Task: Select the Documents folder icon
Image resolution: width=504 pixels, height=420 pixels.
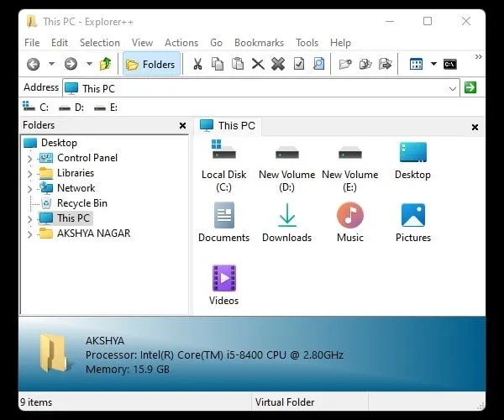Action: (x=223, y=223)
